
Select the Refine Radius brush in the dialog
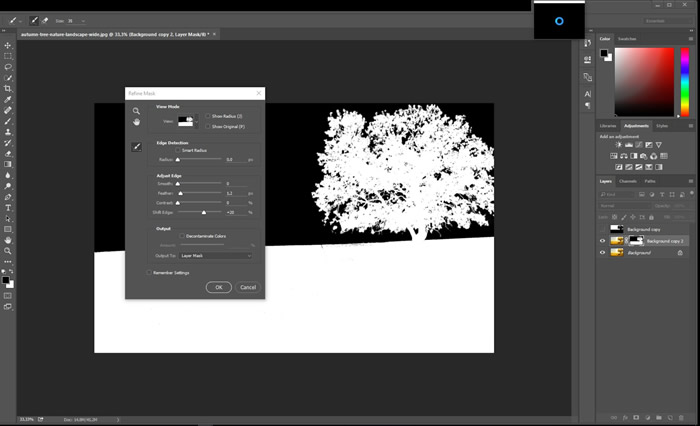coord(137,146)
